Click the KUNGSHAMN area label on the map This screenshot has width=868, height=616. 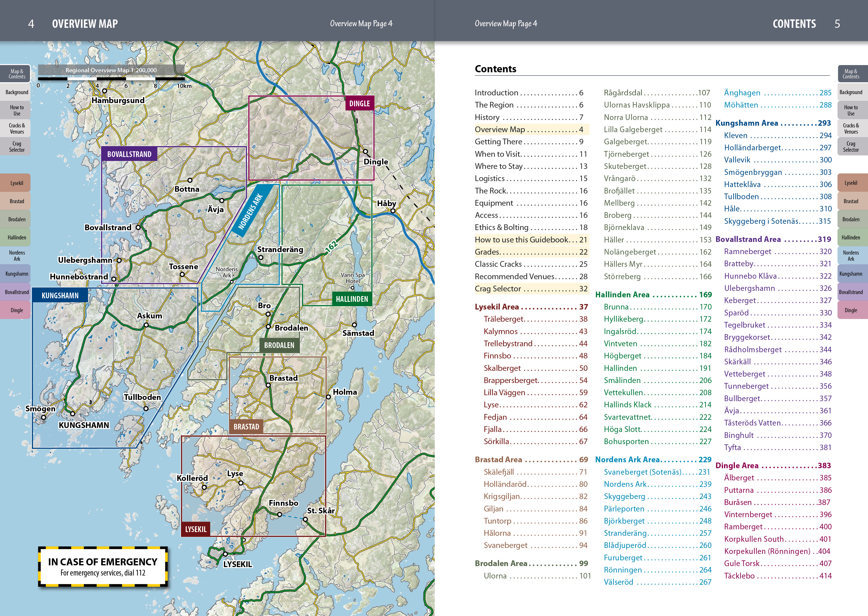pyautogui.click(x=60, y=296)
